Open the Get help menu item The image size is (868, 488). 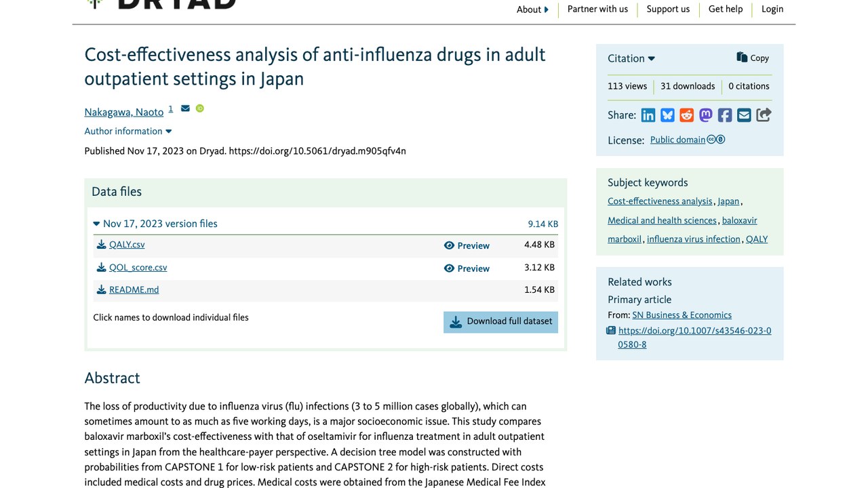(726, 9)
